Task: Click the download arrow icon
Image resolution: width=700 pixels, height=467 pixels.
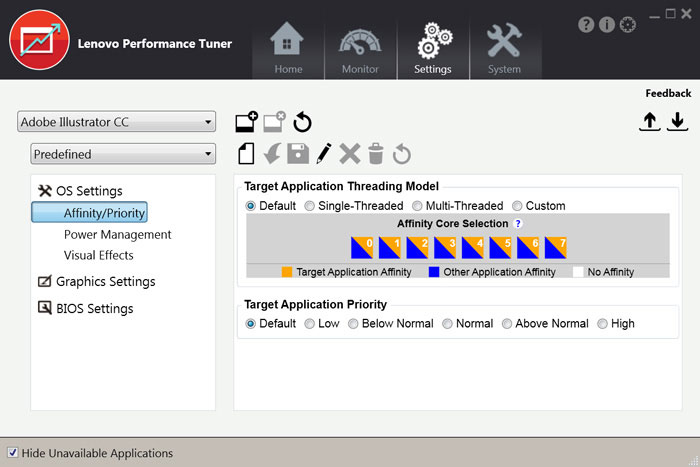Action: (x=677, y=121)
